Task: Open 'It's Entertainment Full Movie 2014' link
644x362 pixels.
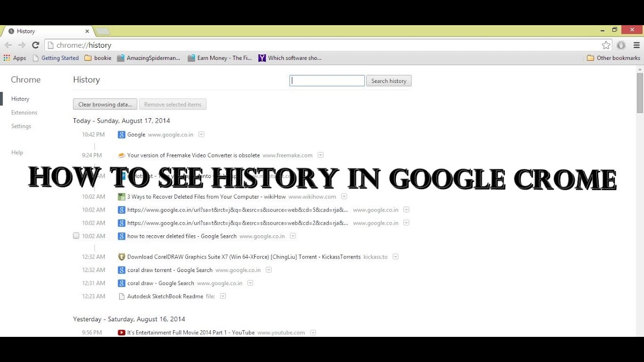Action: (191, 332)
